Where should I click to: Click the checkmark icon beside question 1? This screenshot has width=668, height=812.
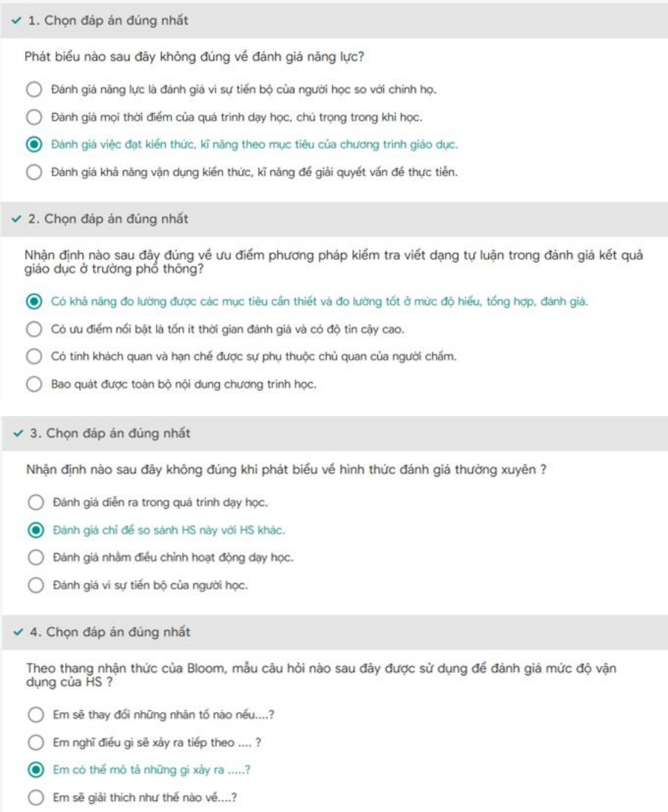17,21
